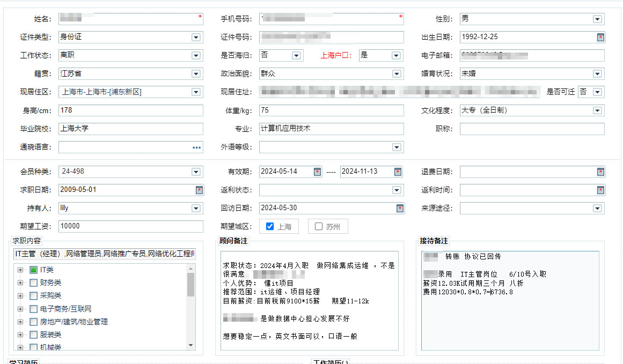Viewport: 623px width, 364px height.
Task: Open the 上海户口 dropdown
Action: click(395, 56)
